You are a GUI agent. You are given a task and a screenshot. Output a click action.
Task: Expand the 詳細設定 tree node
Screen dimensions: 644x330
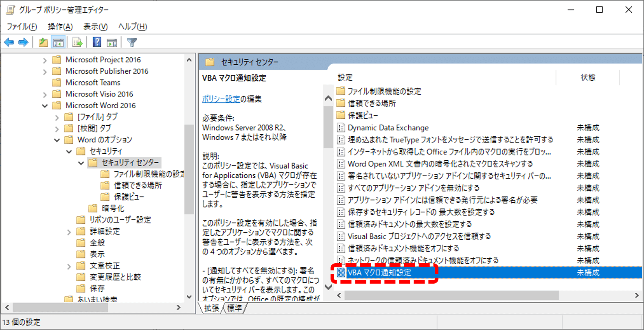tap(69, 232)
